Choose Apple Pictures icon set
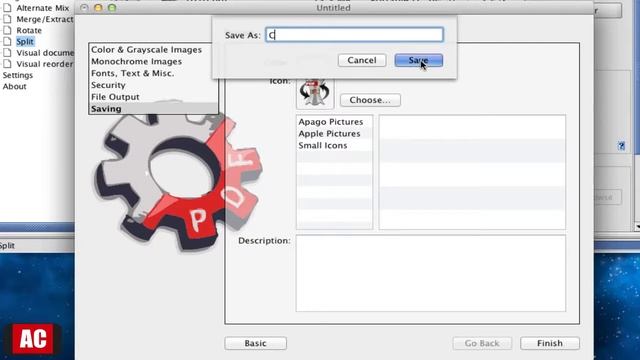 click(334, 134)
